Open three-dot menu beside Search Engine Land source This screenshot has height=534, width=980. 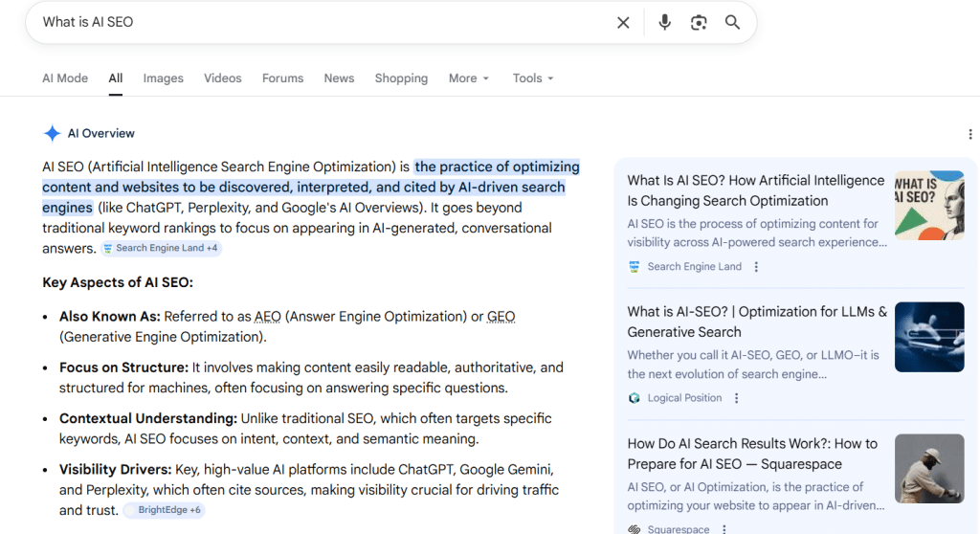(756, 267)
